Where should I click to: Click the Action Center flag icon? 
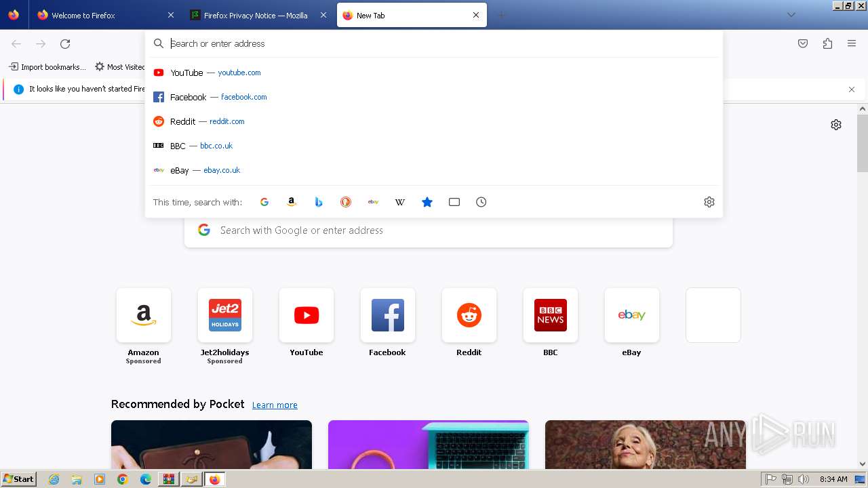[x=771, y=479]
